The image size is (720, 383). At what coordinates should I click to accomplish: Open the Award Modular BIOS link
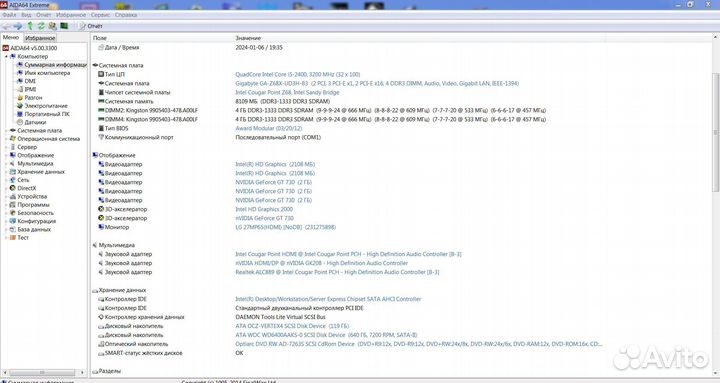(x=269, y=129)
